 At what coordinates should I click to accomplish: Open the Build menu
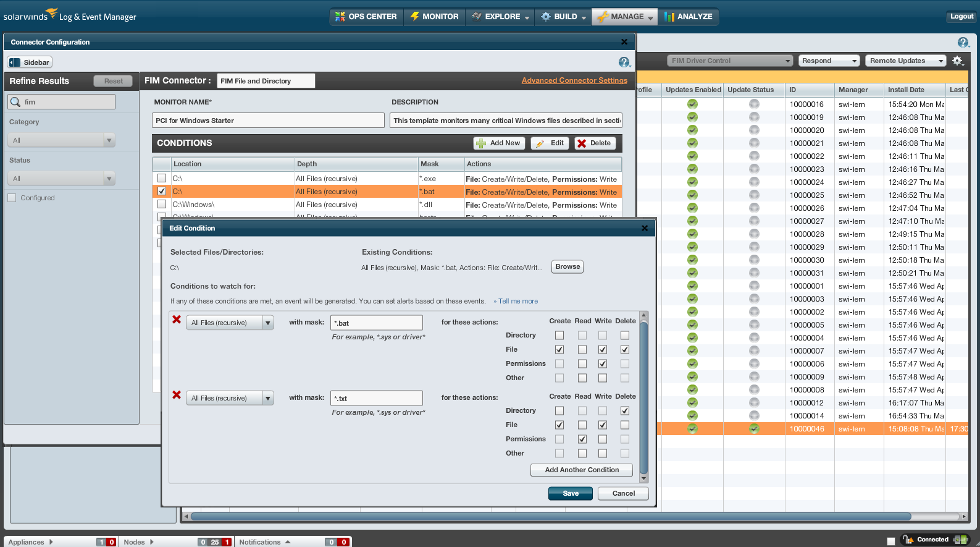point(563,17)
